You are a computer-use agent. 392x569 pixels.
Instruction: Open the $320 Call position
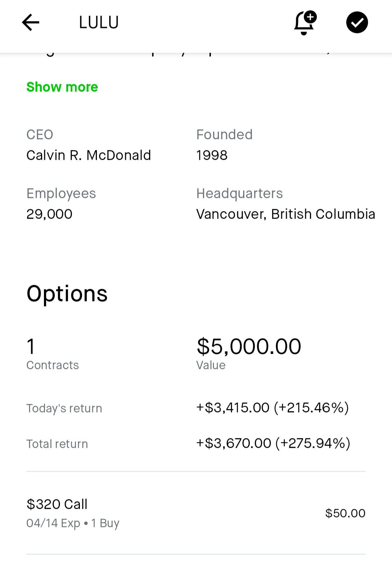57,504
